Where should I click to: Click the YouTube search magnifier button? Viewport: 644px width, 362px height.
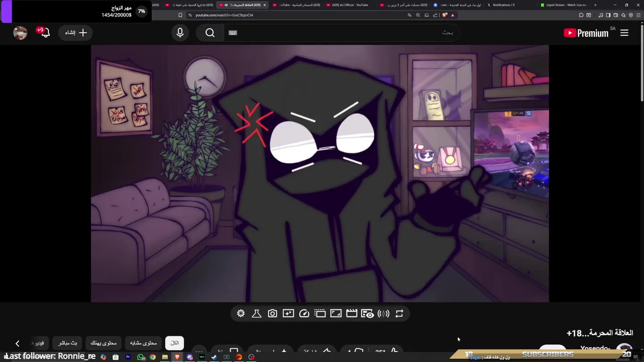click(x=210, y=33)
